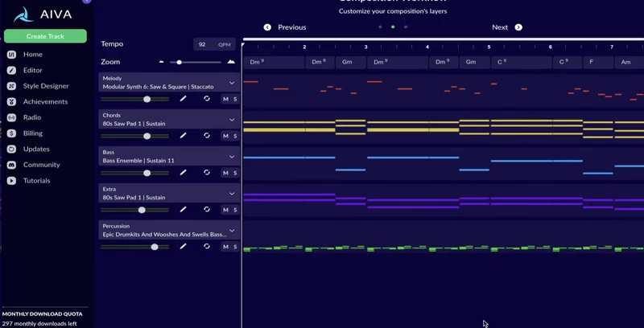Expand the Melody instrument dropdown
Image resolution: width=644 pixels, height=328 pixels.
pos(232,83)
